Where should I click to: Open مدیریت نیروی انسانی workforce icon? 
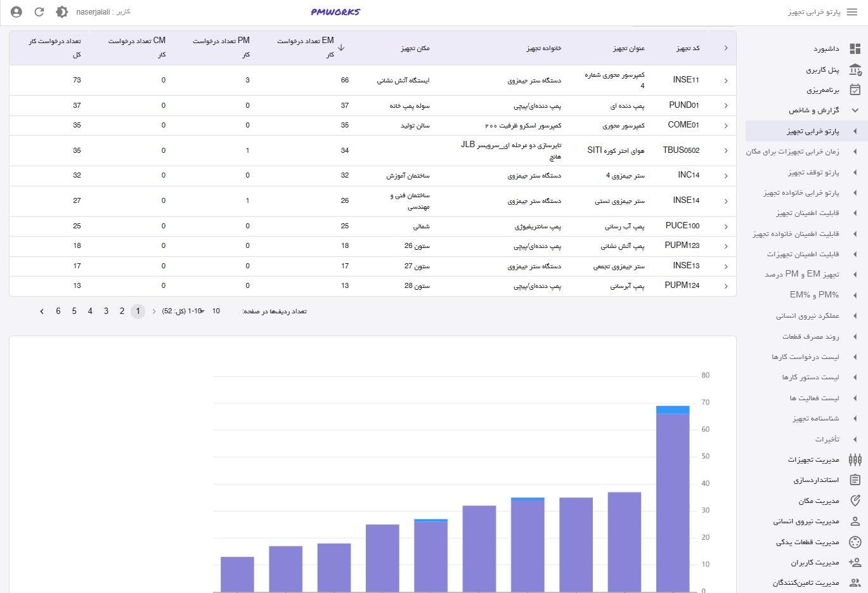[x=856, y=521]
